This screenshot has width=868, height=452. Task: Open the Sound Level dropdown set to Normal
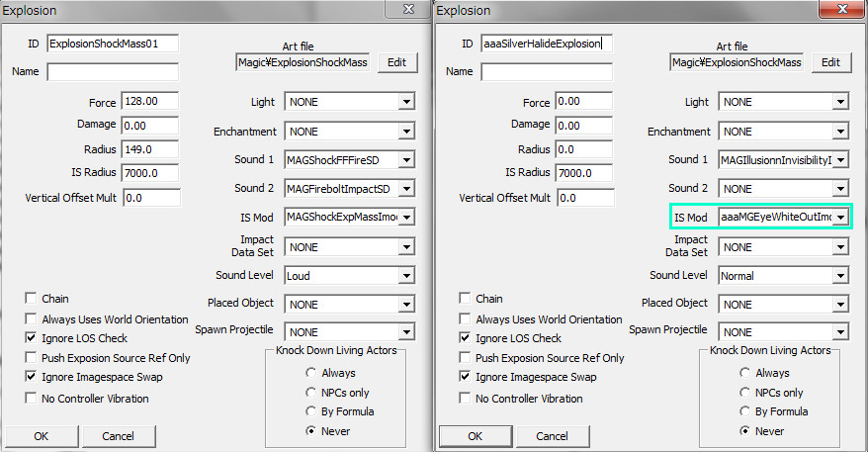(x=839, y=276)
